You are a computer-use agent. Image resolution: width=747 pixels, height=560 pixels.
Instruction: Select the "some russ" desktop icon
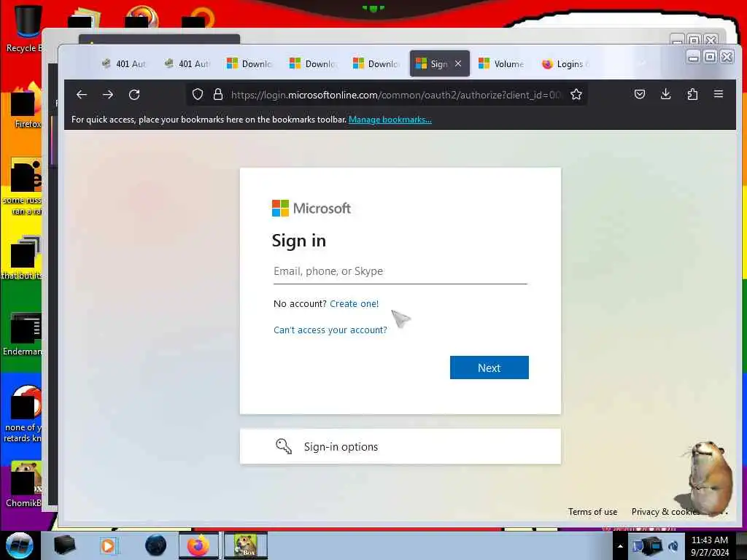[x=23, y=187]
